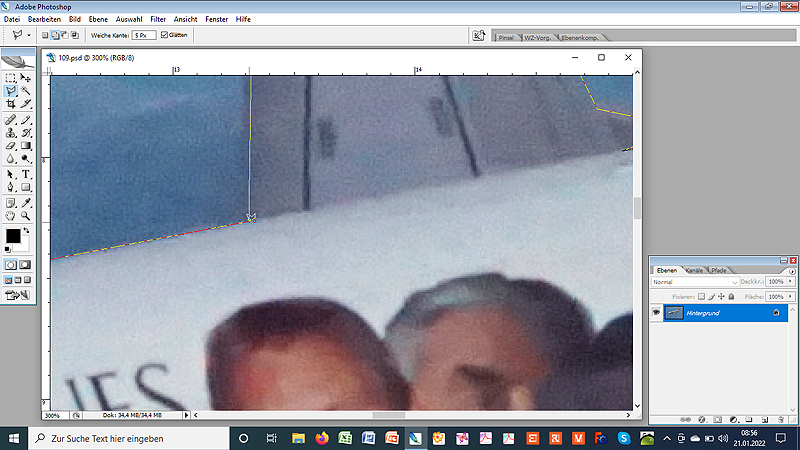Click the Weiche Kante input field
Viewport: 800px width, 450px height.
[x=144, y=35]
